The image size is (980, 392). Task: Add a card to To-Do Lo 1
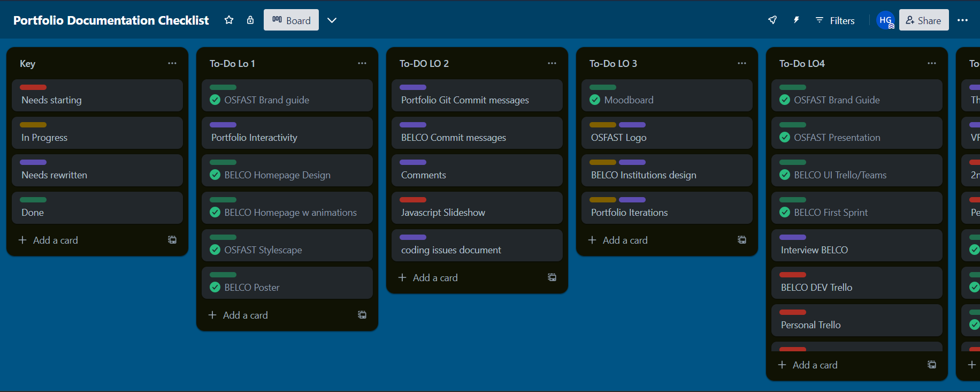278,315
